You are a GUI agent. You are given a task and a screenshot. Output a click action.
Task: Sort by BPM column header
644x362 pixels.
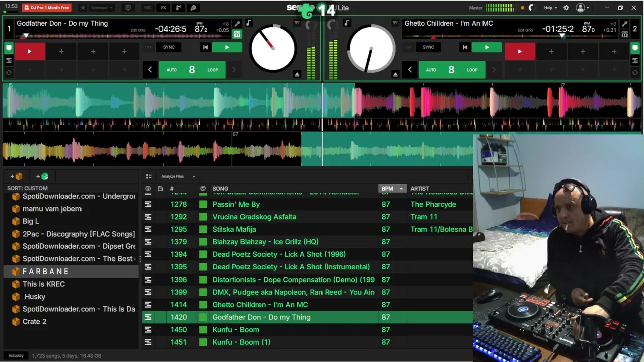(392, 189)
